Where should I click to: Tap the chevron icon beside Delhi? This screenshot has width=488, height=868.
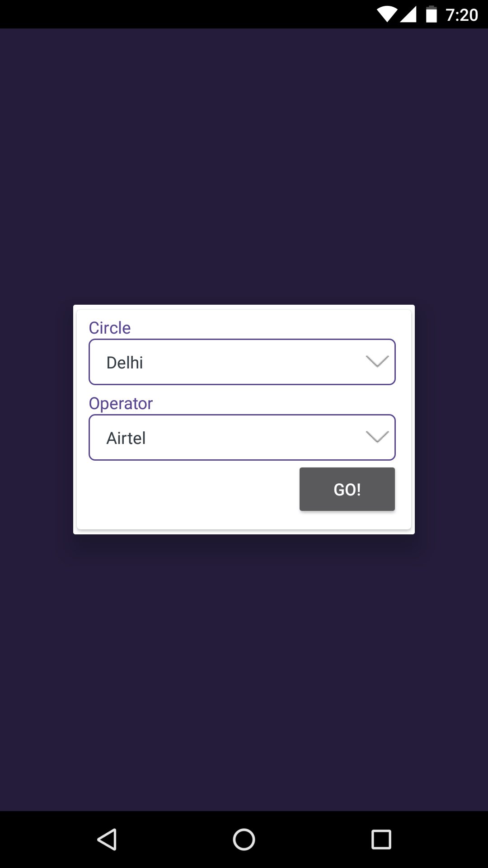coord(377,361)
